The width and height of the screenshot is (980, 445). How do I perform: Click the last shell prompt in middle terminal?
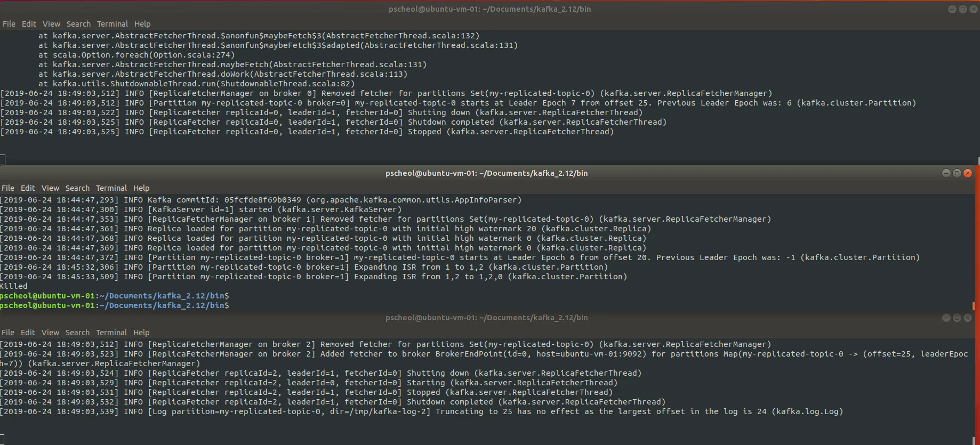point(115,305)
